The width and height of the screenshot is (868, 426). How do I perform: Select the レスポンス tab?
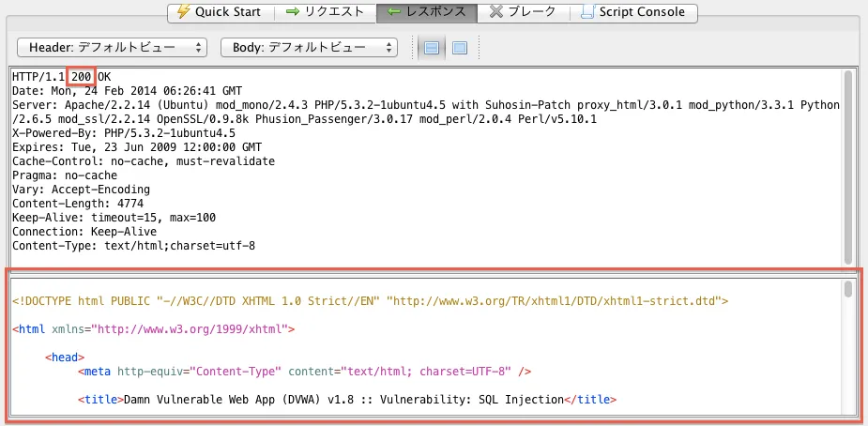point(426,12)
